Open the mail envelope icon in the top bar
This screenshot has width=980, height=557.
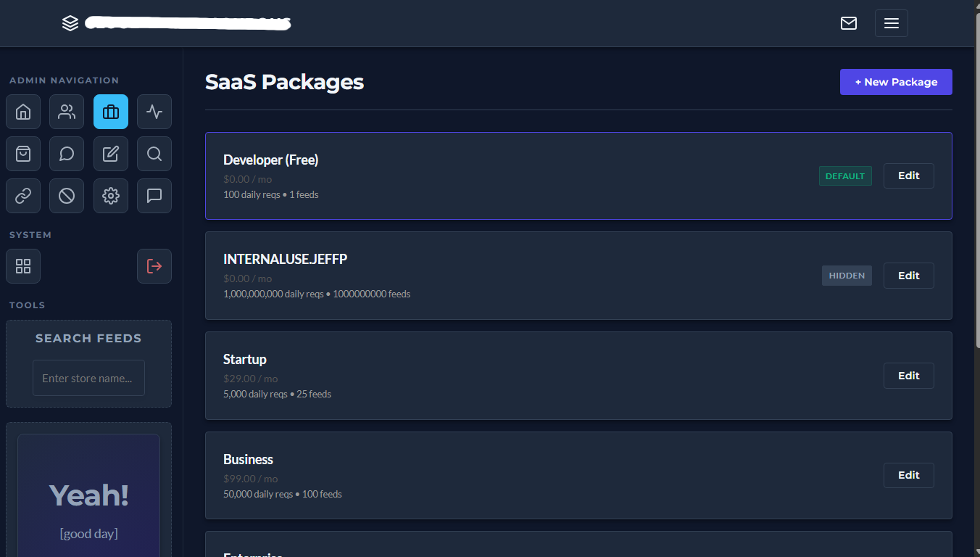pyautogui.click(x=848, y=23)
